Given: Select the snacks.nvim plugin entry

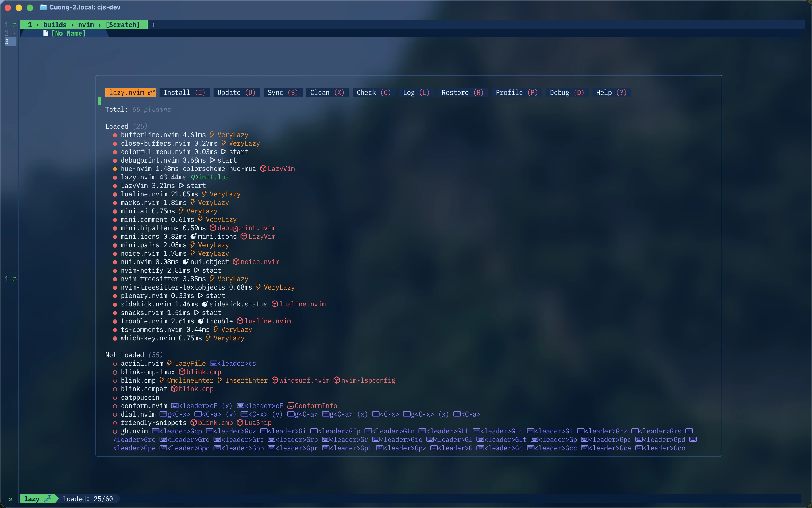Looking at the screenshot, I should 167,313.
